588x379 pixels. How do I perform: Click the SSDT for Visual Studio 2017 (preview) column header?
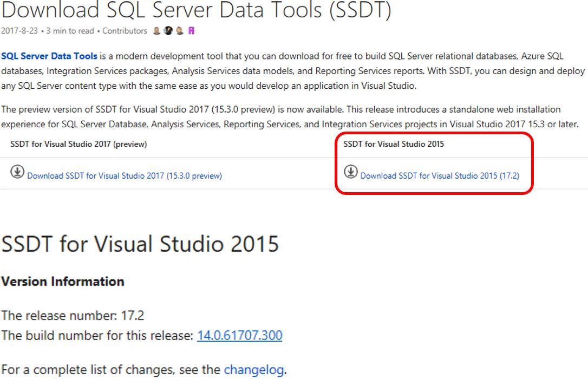click(x=79, y=144)
